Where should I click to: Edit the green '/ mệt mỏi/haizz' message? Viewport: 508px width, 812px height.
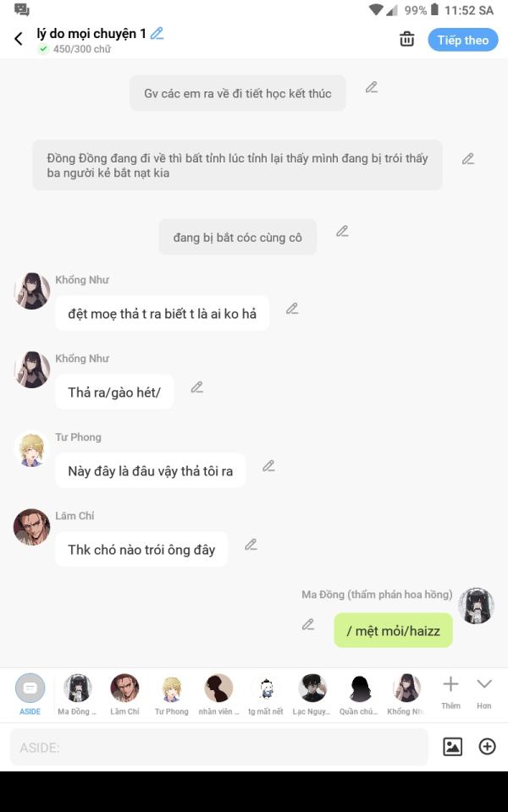coord(308,624)
